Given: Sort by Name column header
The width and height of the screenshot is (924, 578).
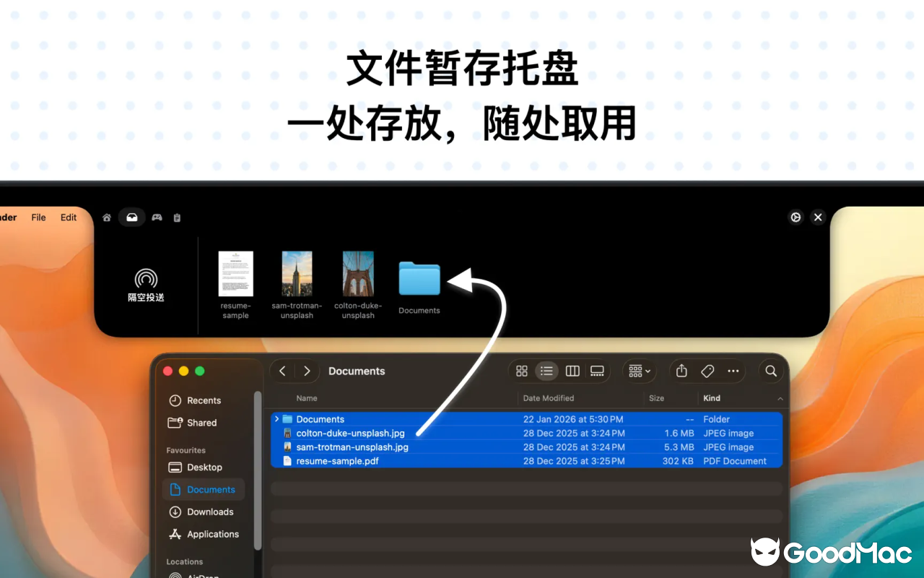Looking at the screenshot, I should [x=307, y=398].
